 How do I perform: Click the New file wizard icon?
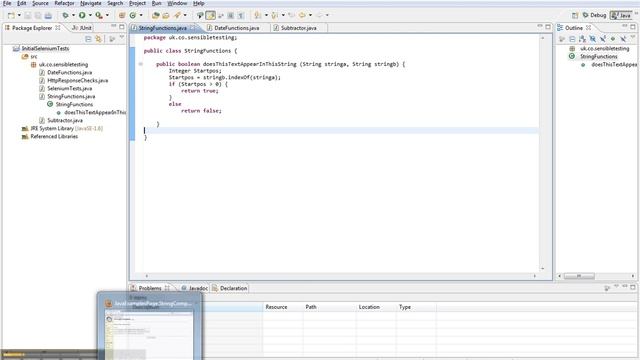click(11, 16)
